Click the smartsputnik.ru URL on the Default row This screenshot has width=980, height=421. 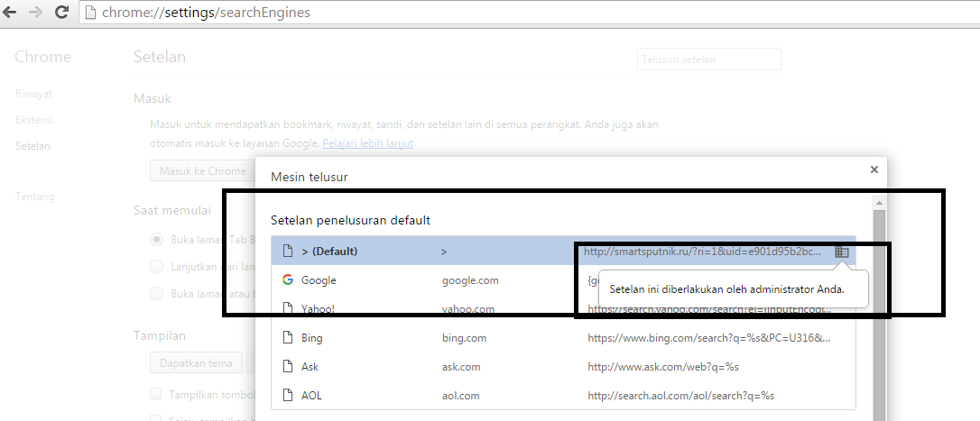click(702, 252)
